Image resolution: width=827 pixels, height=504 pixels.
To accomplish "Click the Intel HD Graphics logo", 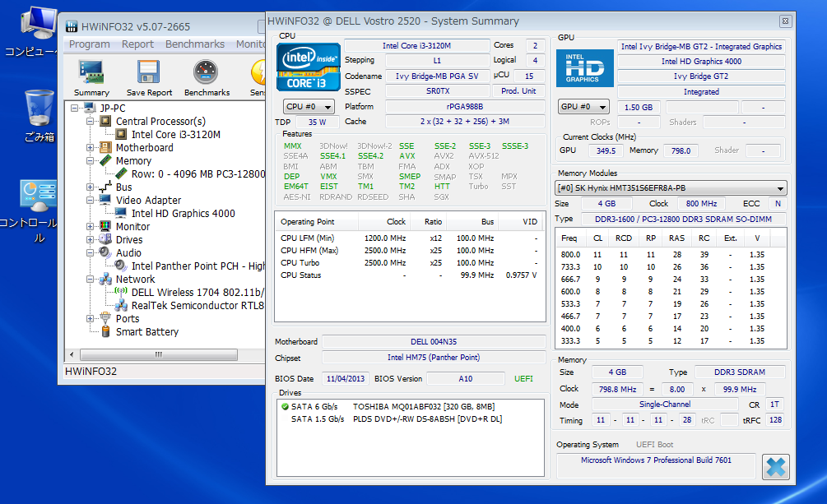I will tap(584, 68).
